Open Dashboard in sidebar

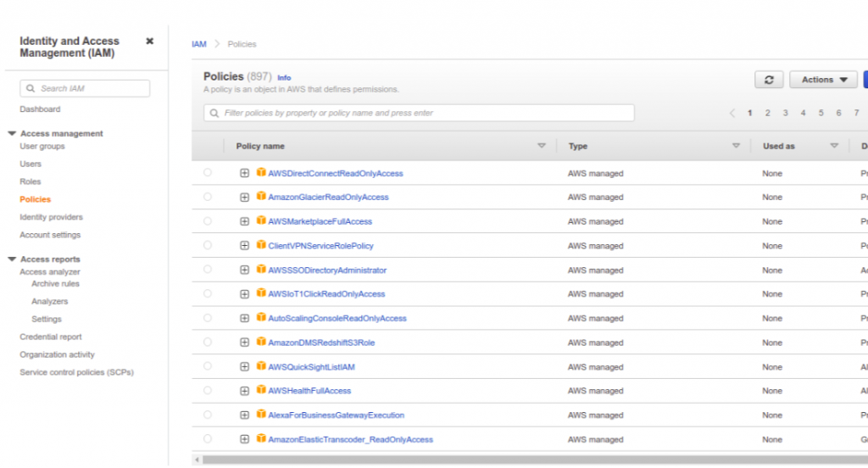(40, 109)
